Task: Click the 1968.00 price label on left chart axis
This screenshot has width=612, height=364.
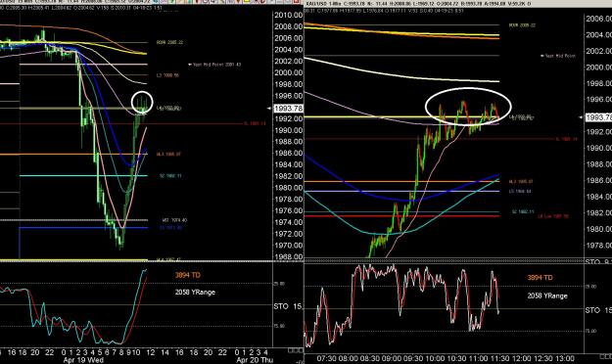Action: (289, 256)
